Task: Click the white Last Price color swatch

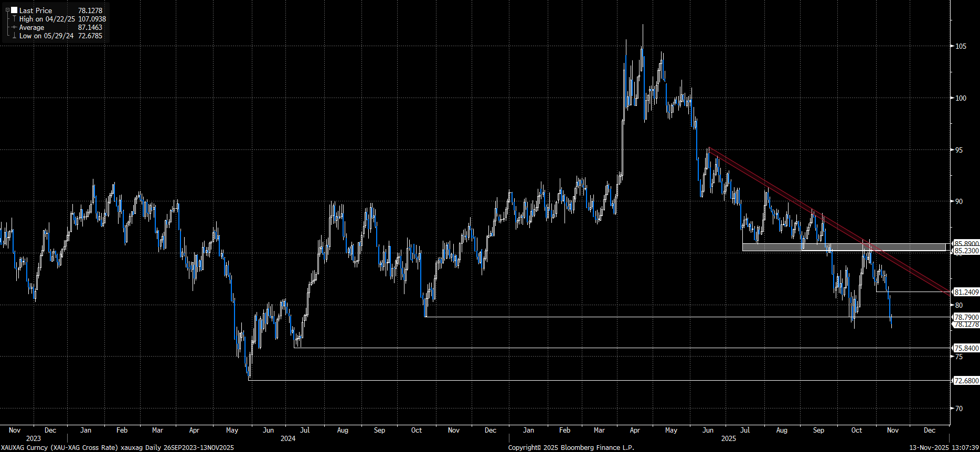Action: tap(14, 10)
